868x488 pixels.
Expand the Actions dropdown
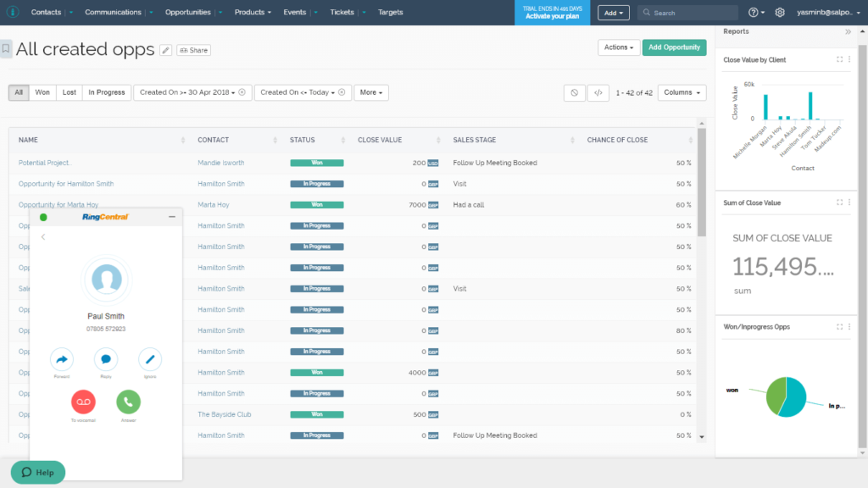point(618,47)
